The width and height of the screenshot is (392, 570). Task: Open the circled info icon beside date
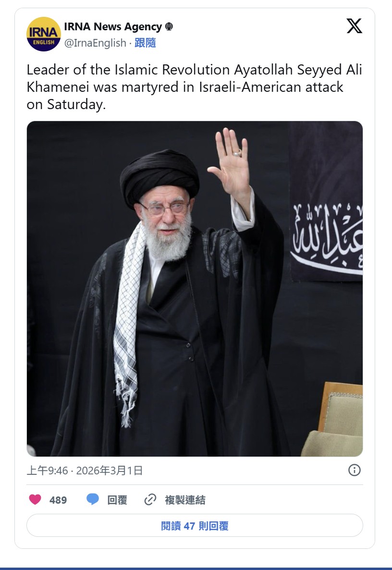coord(354,470)
